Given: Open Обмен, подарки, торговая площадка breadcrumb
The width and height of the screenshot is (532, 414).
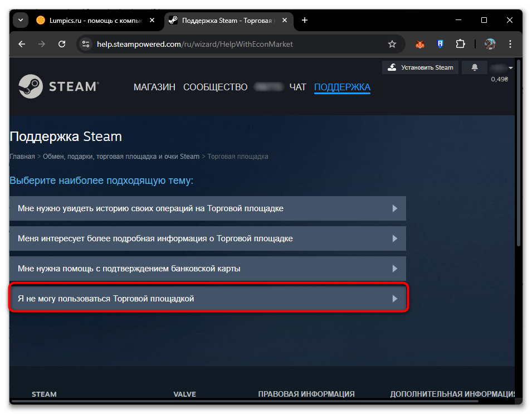Looking at the screenshot, I should (121, 157).
